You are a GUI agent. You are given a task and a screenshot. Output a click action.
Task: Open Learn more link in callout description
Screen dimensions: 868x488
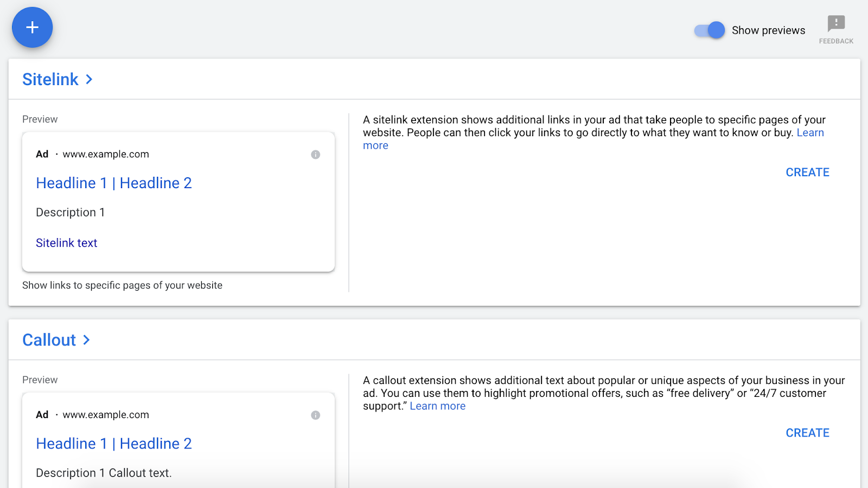pyautogui.click(x=437, y=406)
